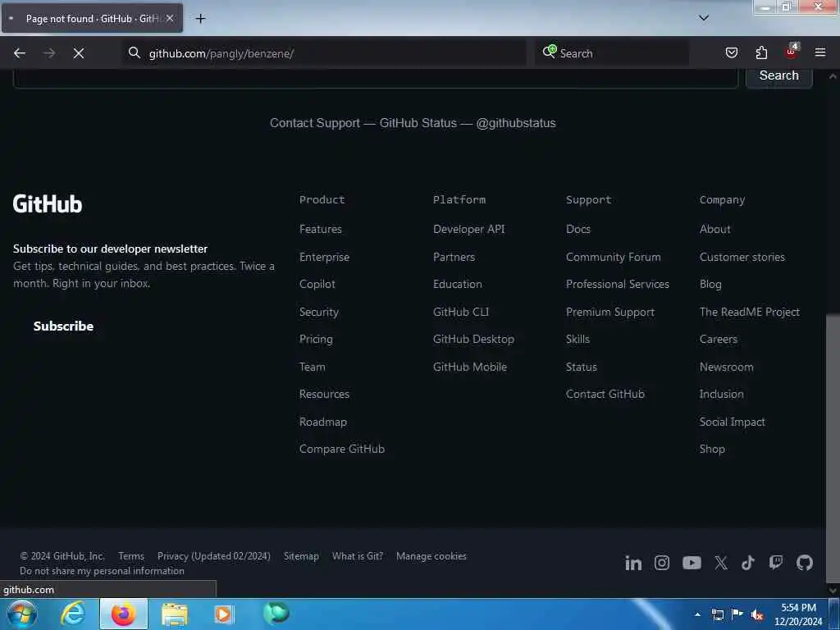
Task: Go forward with the forward arrow button
Action: (x=49, y=53)
